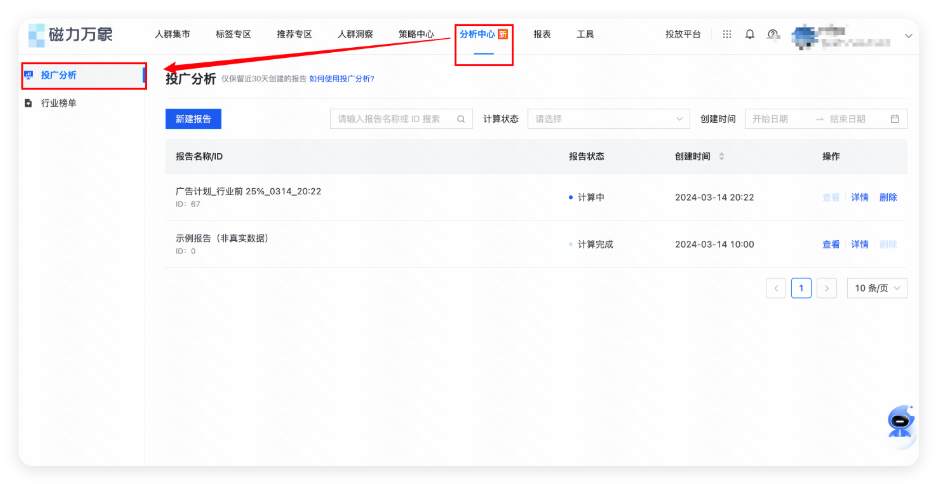Expand the account dropdown chevron
Screen dimensions: 937x484
[x=908, y=36]
